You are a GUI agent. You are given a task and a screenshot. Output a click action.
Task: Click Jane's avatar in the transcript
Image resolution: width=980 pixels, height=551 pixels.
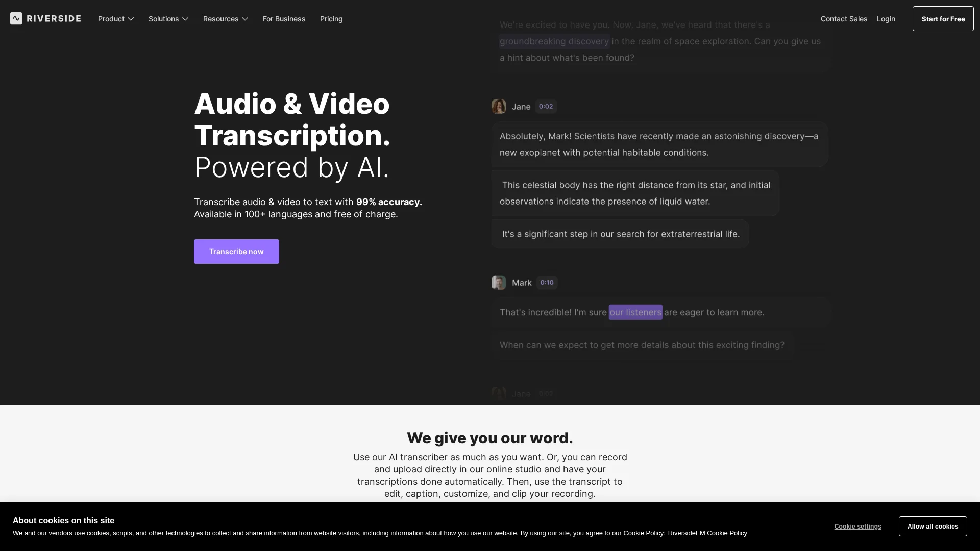tap(498, 107)
